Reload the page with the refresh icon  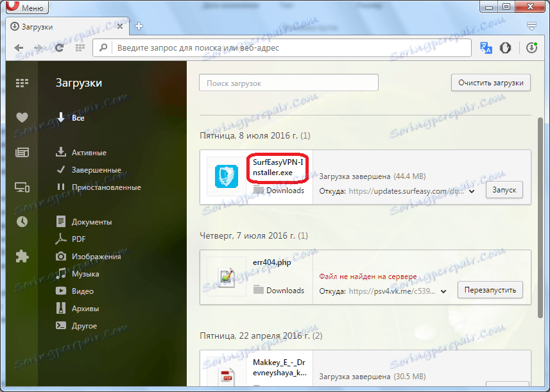(60, 47)
